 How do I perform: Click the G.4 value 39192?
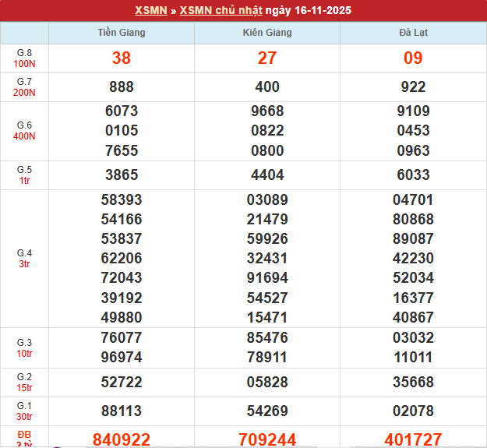[x=122, y=298]
